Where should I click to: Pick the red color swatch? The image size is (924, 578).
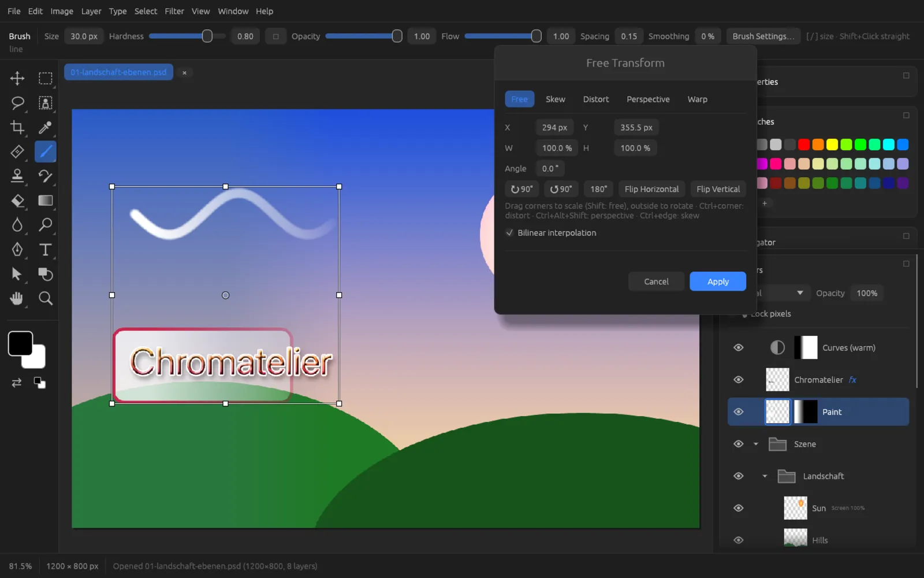[x=804, y=144]
